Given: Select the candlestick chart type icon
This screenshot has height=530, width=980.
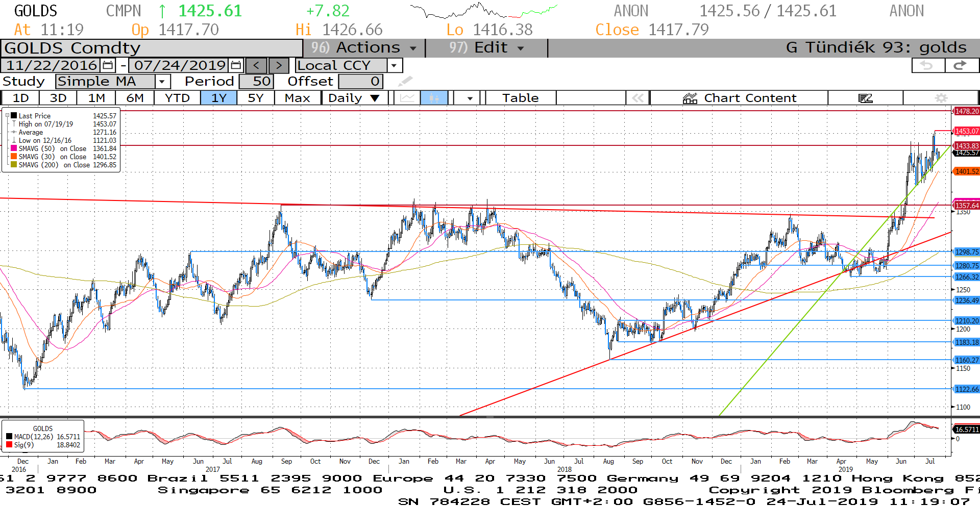Looking at the screenshot, I should click(434, 98).
